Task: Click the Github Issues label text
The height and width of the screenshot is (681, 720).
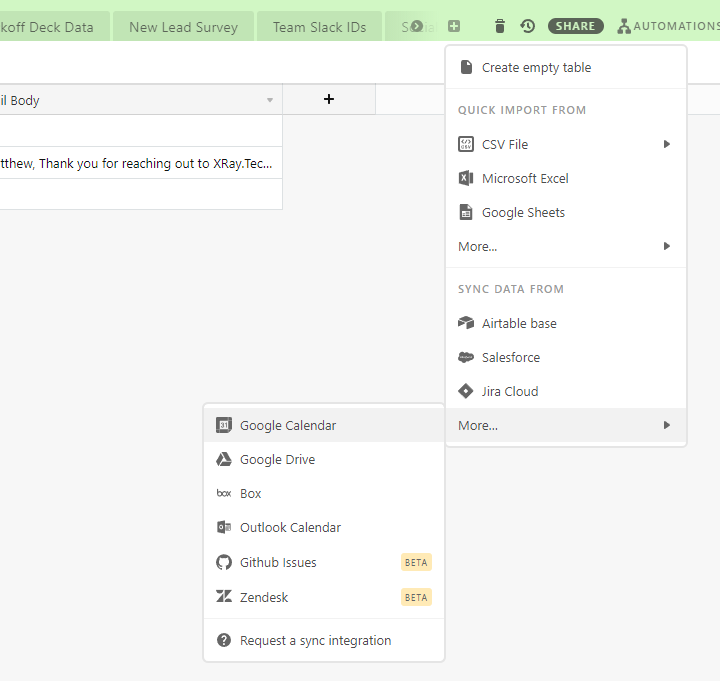Action: click(x=278, y=563)
